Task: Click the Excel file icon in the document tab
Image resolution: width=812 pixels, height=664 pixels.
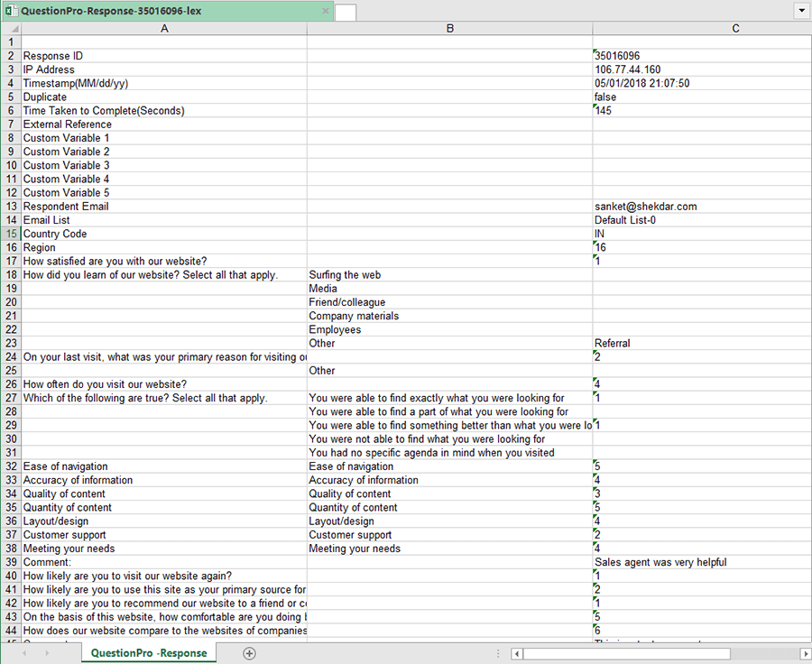Action: pyautogui.click(x=10, y=10)
